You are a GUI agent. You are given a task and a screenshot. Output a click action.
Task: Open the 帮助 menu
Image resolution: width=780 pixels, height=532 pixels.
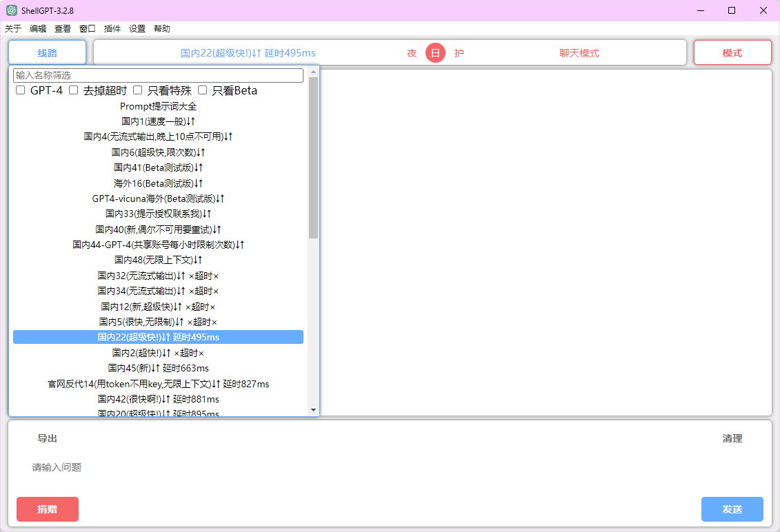coord(162,29)
